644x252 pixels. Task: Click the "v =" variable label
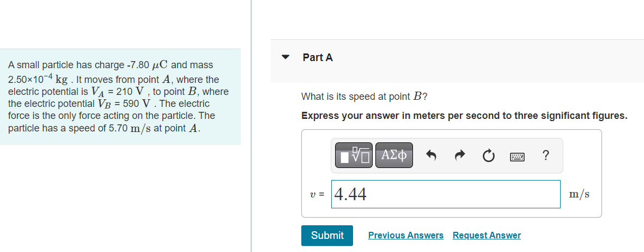click(x=316, y=194)
